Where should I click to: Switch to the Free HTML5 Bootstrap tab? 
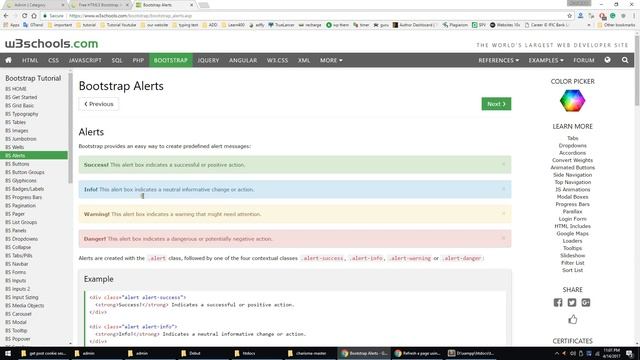tap(99, 5)
